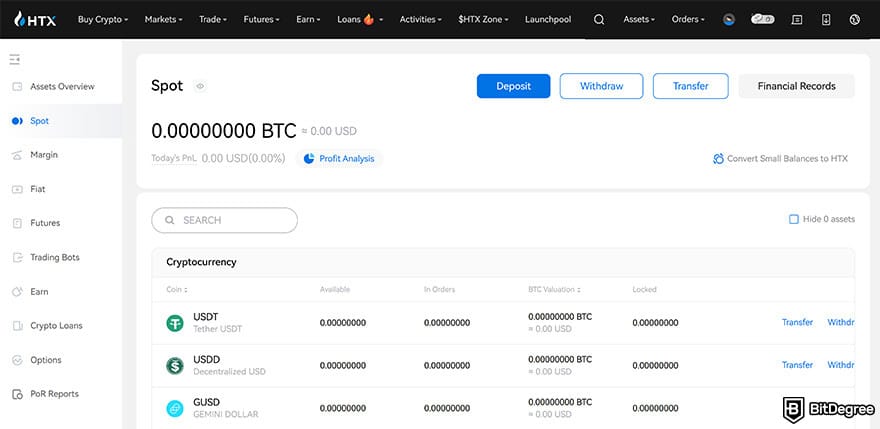Expand the Trade dropdown

[x=213, y=20]
